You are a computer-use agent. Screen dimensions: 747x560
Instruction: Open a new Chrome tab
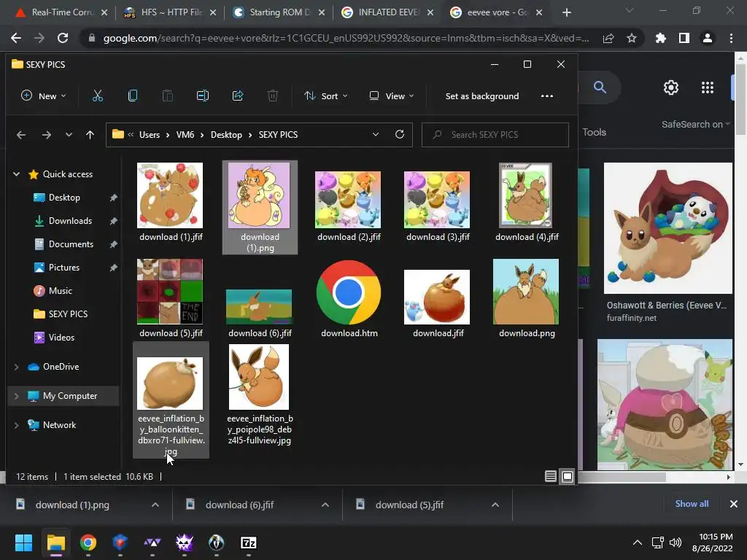point(566,13)
